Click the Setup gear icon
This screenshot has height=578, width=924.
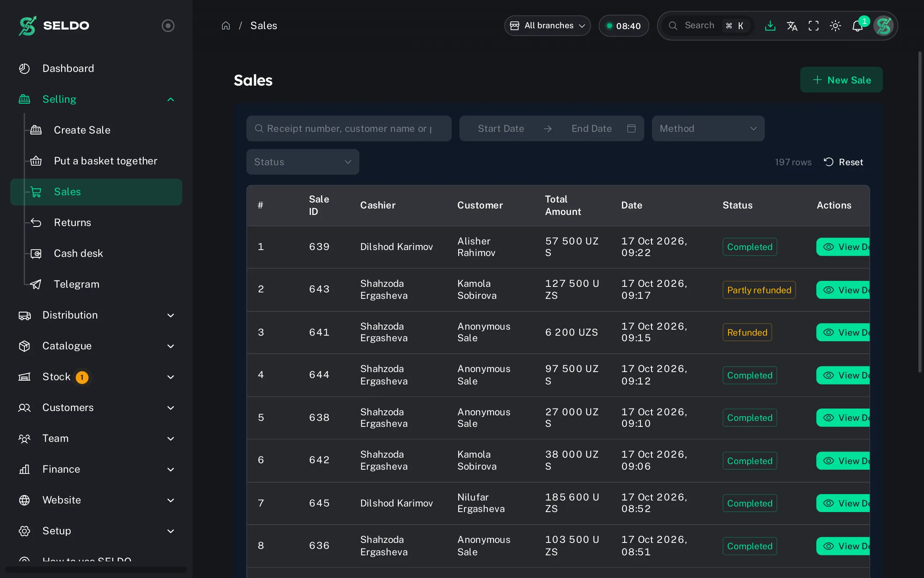click(24, 531)
